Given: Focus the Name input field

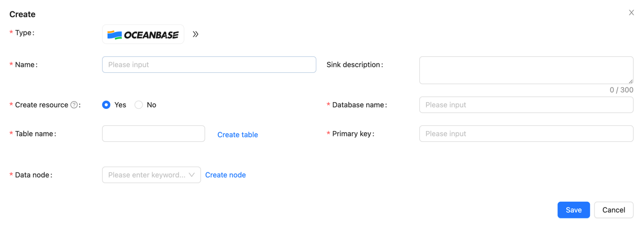Looking at the screenshot, I should tap(209, 64).
